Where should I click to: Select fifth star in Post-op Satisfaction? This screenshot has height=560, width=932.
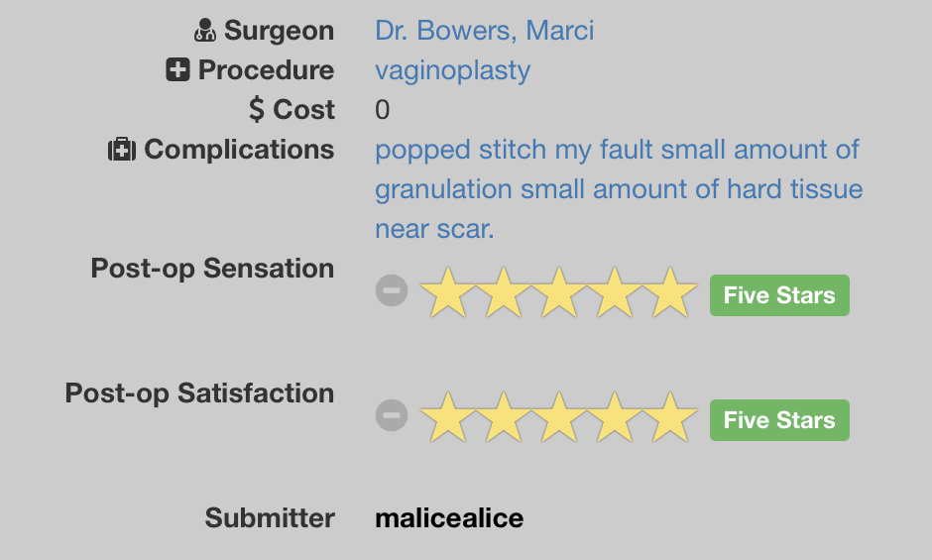pyautogui.click(x=673, y=417)
